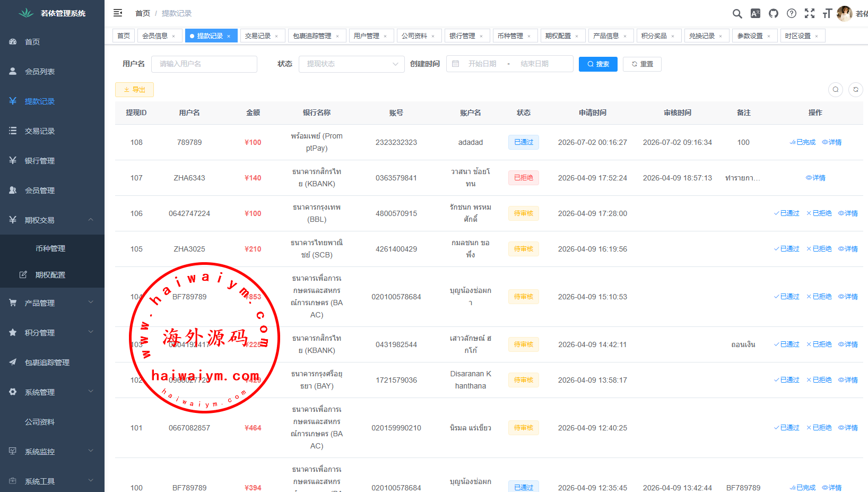Open 会员管理 in the sidebar
Viewport: 868px width, 492px height.
point(52,191)
